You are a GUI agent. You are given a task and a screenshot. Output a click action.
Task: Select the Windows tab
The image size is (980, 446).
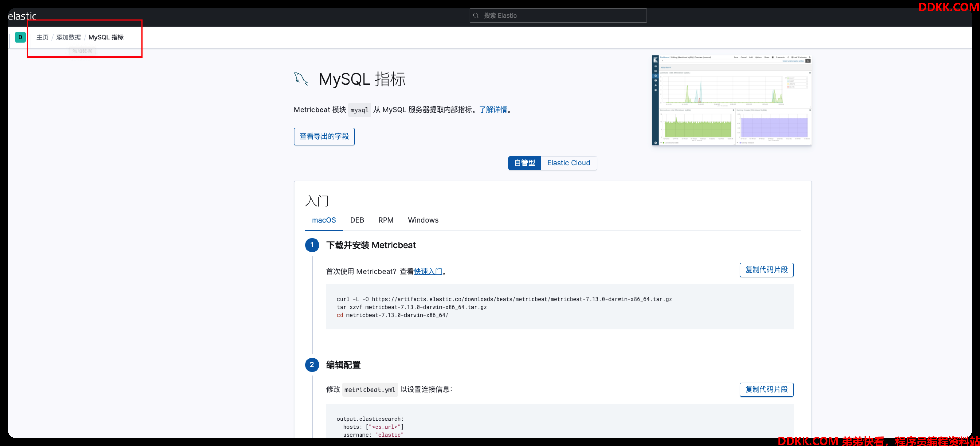(x=423, y=220)
